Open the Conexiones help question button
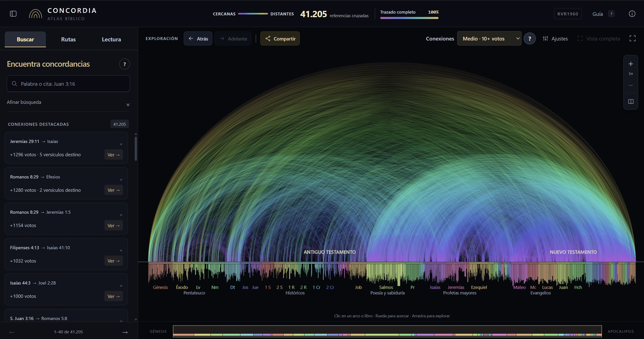 pos(529,38)
